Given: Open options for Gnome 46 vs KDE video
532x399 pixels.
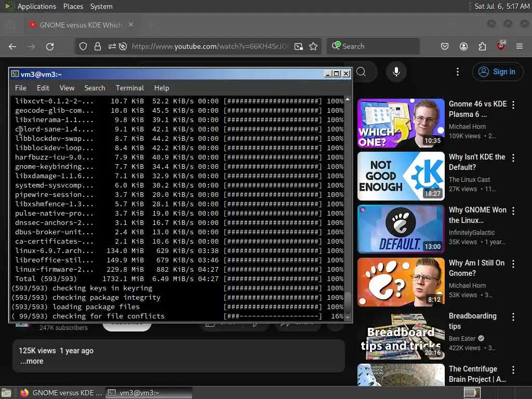Looking at the screenshot, I should pos(513,105).
